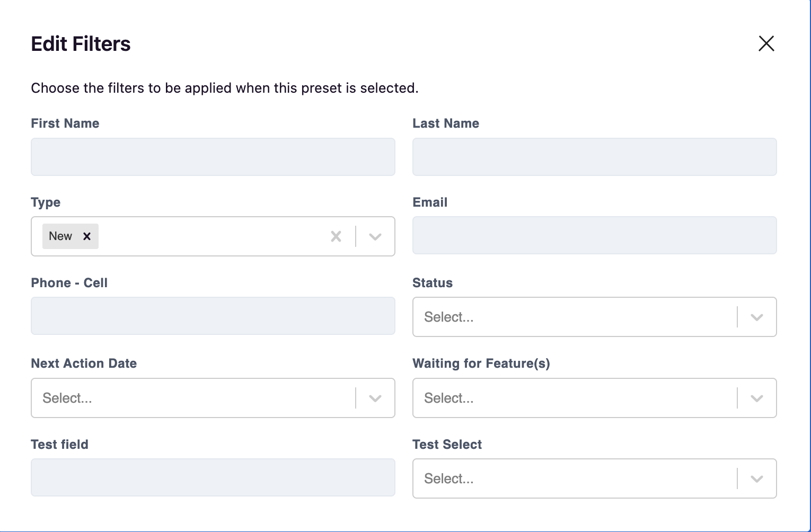Click the Status Select placeholder text

(448, 317)
